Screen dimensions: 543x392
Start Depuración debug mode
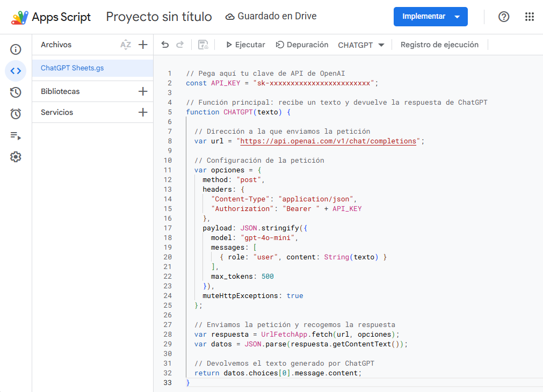point(302,45)
